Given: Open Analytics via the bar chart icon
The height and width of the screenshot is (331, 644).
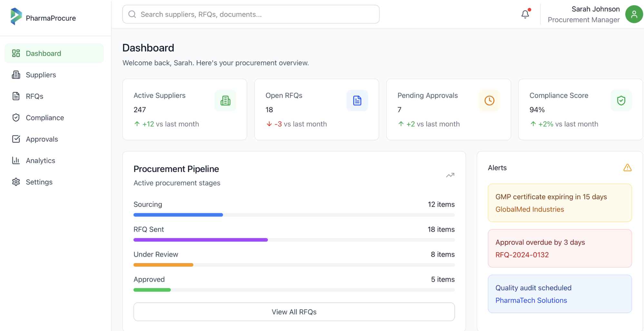Looking at the screenshot, I should pyautogui.click(x=16, y=160).
